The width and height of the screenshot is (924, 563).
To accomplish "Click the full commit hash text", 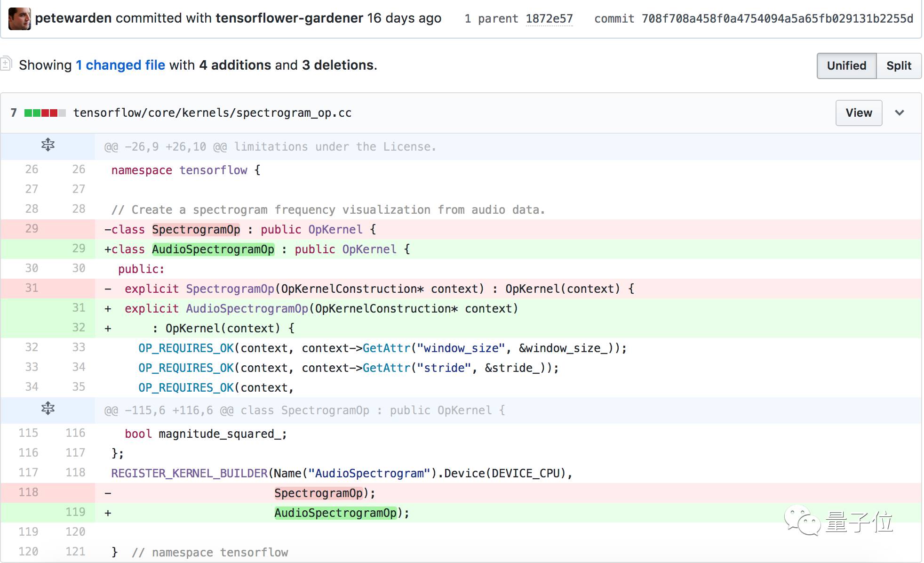I will point(777,19).
